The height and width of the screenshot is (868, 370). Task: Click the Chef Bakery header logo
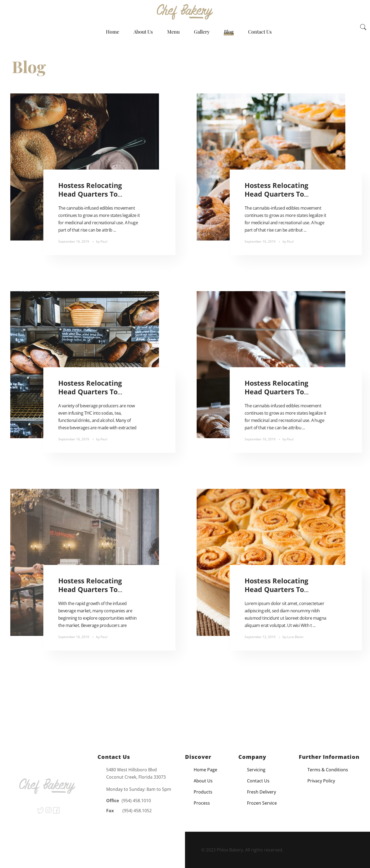click(x=185, y=12)
